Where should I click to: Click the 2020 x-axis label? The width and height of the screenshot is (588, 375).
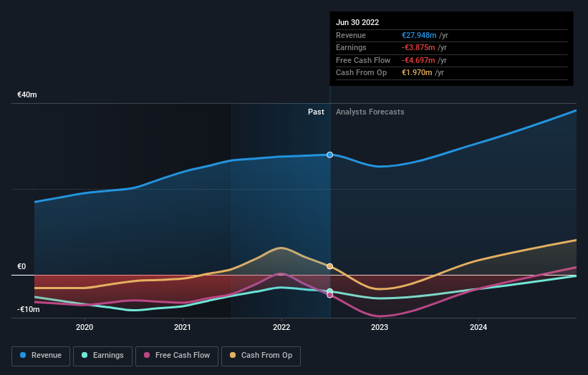[85, 328]
